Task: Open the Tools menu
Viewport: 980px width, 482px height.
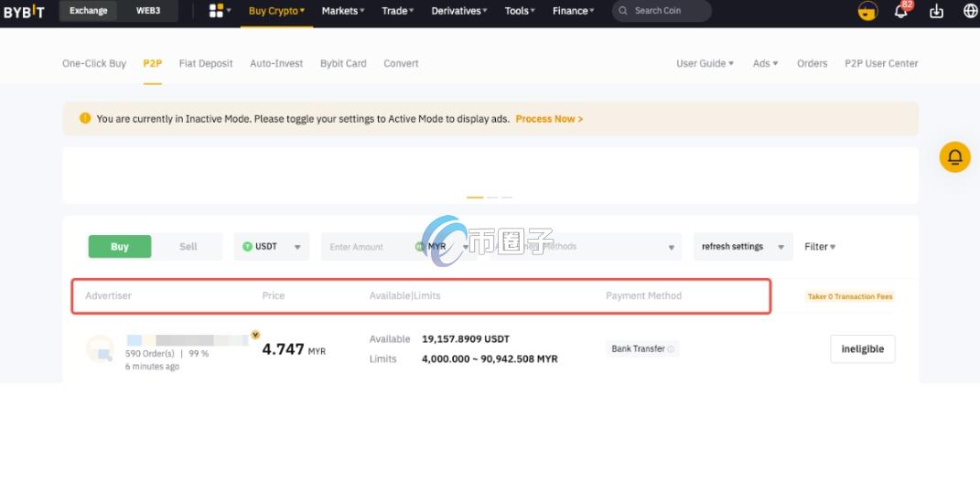Action: pyautogui.click(x=520, y=11)
